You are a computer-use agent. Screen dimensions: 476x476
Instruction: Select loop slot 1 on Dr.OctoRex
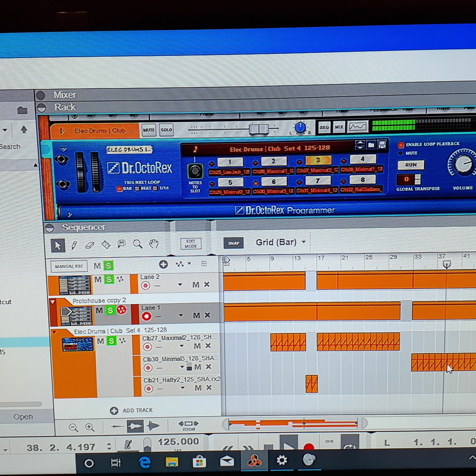point(230,162)
